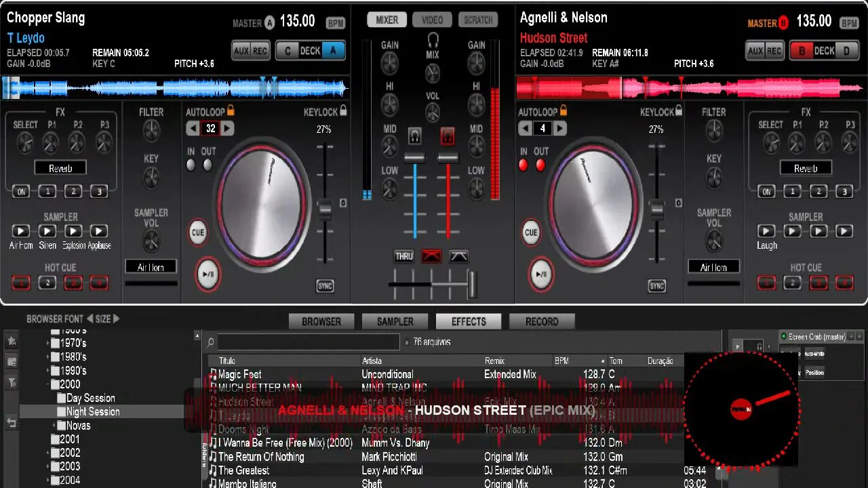Play the Siren sample on left deck
This screenshot has height=488, width=868.
click(47, 231)
